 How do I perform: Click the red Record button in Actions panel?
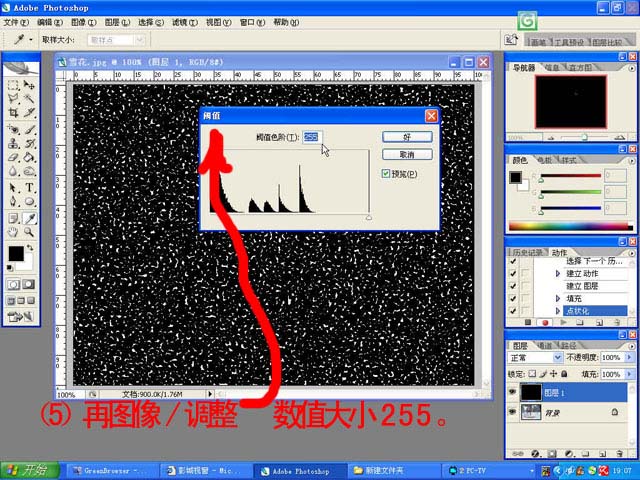[545, 322]
